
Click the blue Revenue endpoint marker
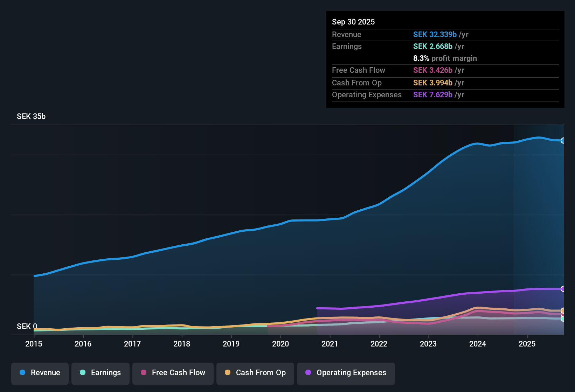[x=563, y=141]
